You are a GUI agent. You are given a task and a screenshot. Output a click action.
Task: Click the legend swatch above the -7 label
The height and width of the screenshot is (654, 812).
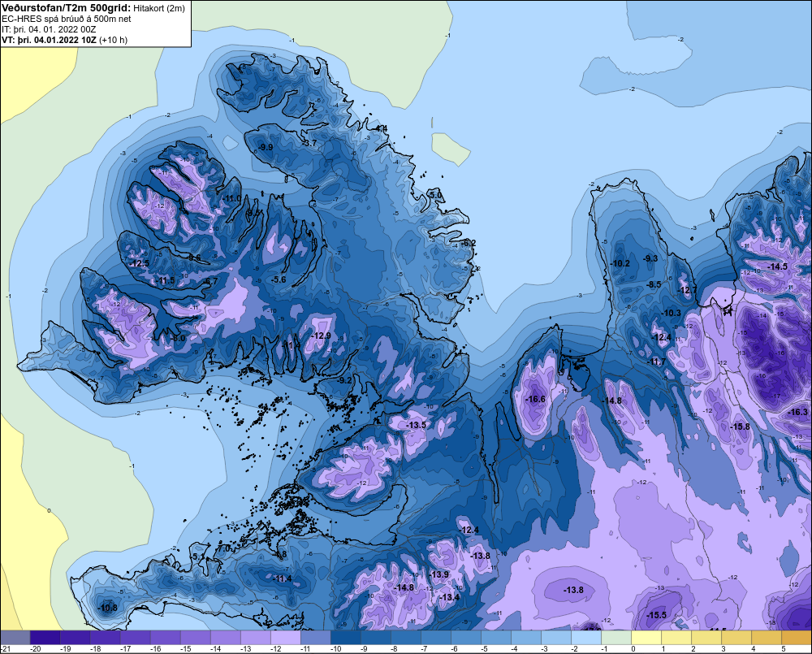coord(435,637)
